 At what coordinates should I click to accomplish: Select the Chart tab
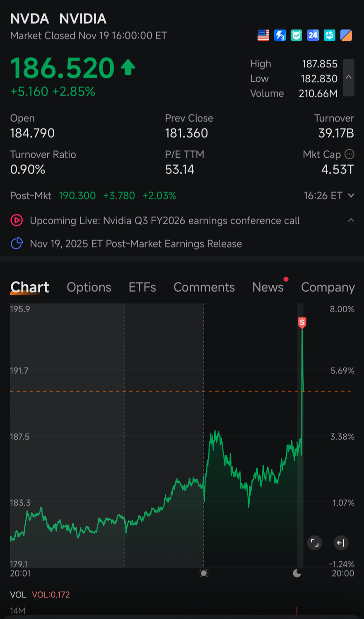30,287
